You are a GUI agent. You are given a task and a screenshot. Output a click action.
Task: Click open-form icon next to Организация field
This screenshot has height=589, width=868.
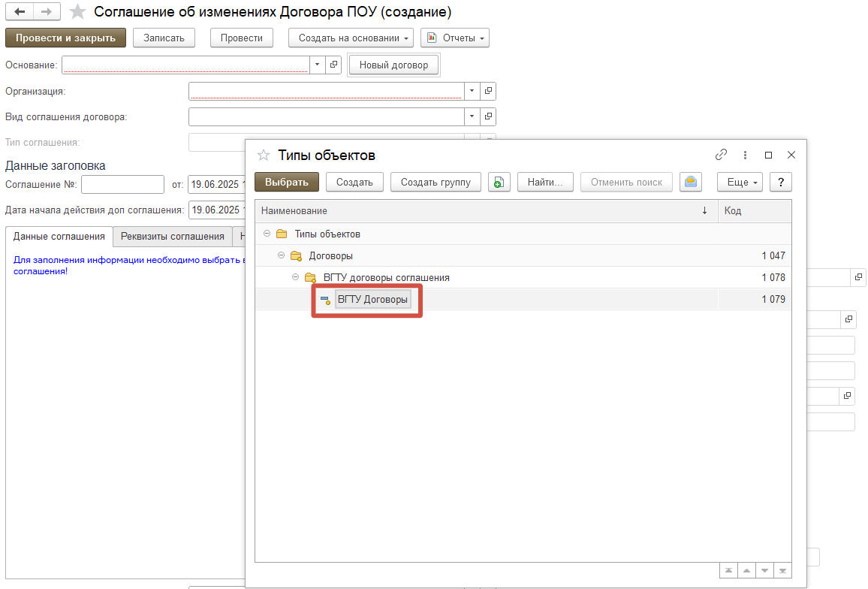[488, 92]
